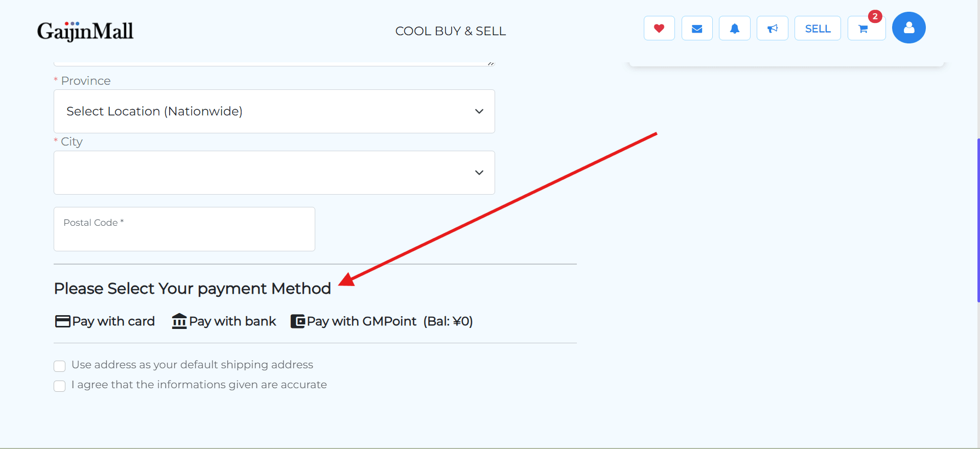Image resolution: width=980 pixels, height=449 pixels.
Task: Click the GMPoint wallet icon
Action: (297, 321)
